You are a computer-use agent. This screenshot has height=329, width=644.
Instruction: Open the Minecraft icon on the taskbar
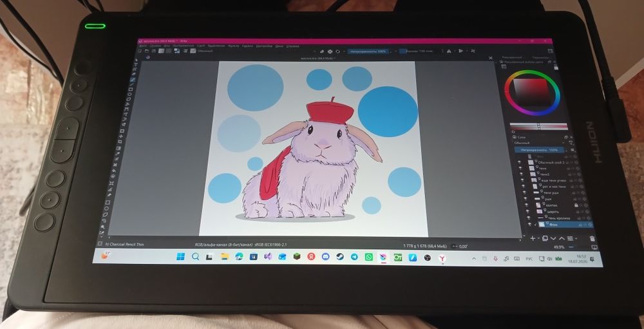pyautogui.click(x=297, y=256)
